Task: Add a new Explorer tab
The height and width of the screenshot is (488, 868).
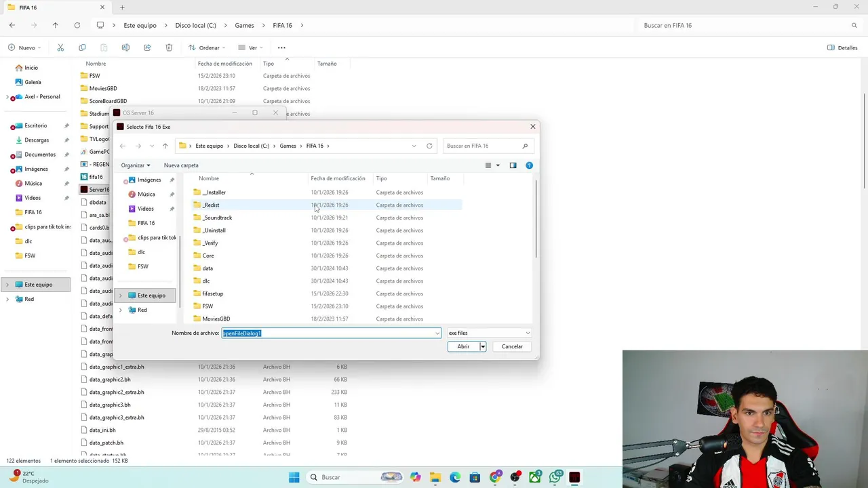Action: 122,7
